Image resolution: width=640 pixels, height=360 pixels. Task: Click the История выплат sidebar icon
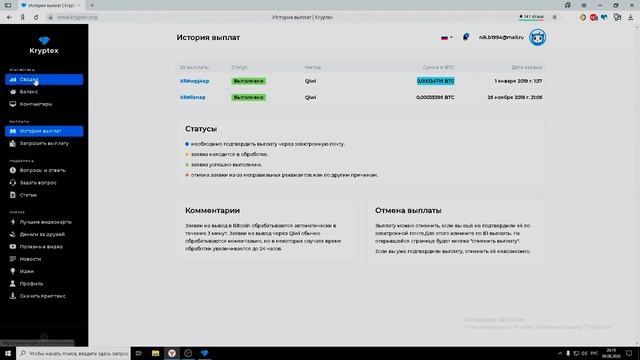pos(13,131)
